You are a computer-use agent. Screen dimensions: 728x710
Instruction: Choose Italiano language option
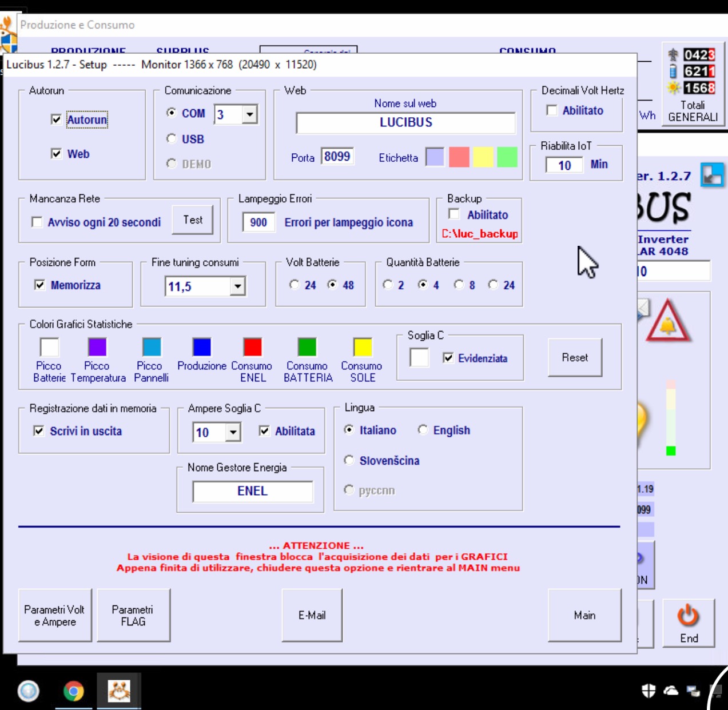pos(349,429)
